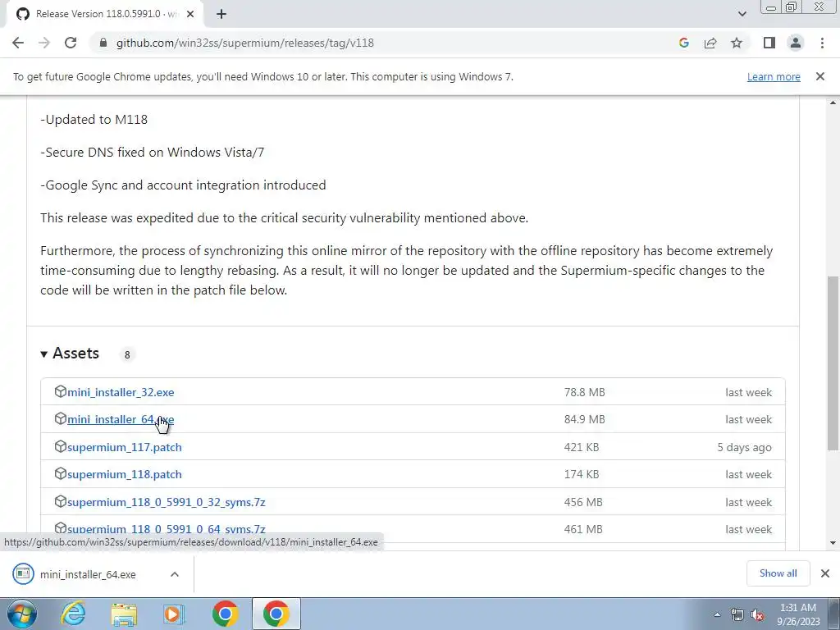Download mini_installer_32.exe
This screenshot has width=840, height=630.
[x=121, y=392]
